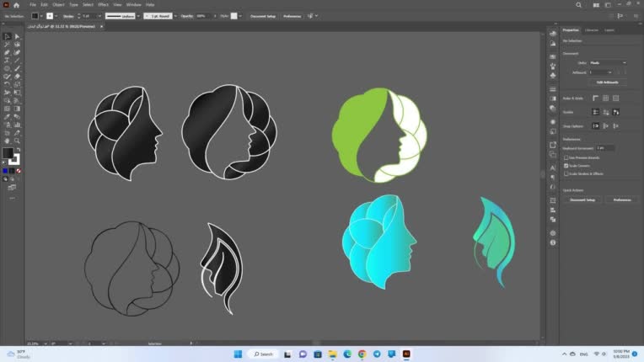
Task: Toggle show grid icon in Properties
Action: [605, 98]
